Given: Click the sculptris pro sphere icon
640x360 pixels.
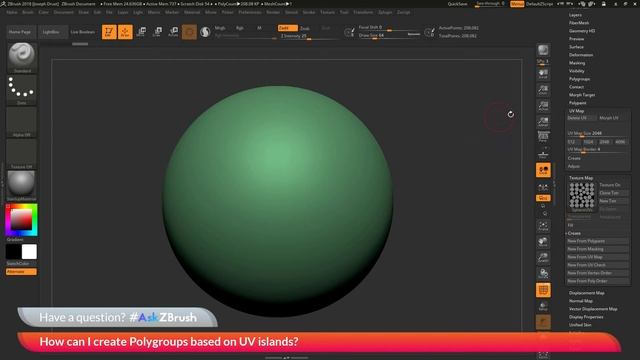Looking at the screenshot, I should tap(205, 32).
